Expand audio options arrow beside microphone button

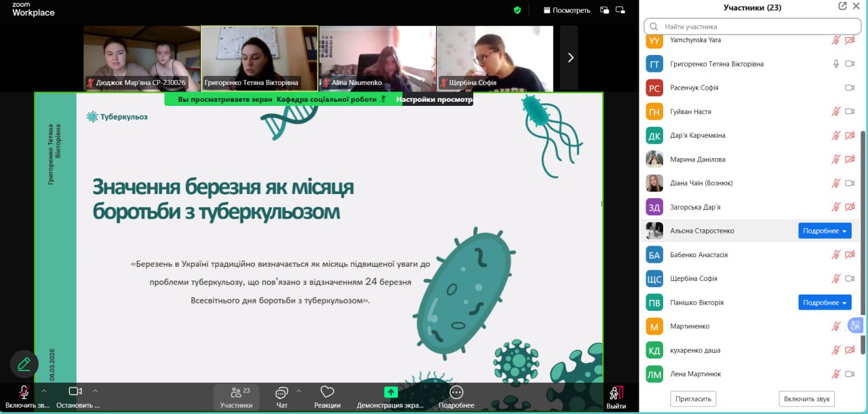(x=44, y=391)
